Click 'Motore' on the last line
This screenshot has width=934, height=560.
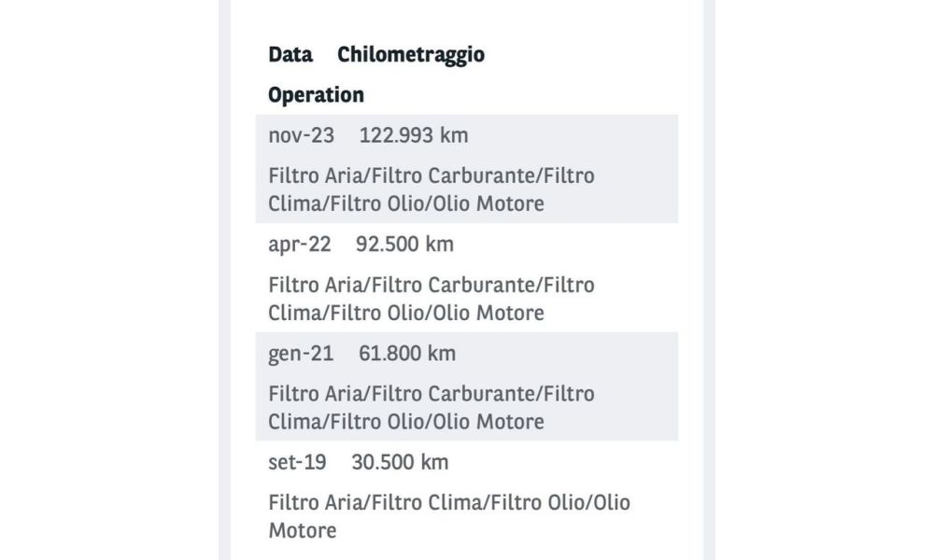click(x=302, y=531)
